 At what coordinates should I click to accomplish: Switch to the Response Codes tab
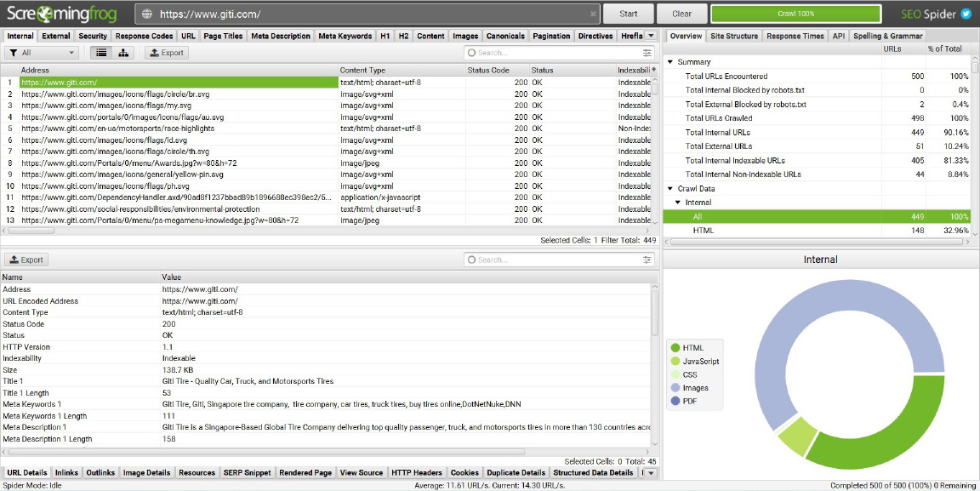[145, 36]
